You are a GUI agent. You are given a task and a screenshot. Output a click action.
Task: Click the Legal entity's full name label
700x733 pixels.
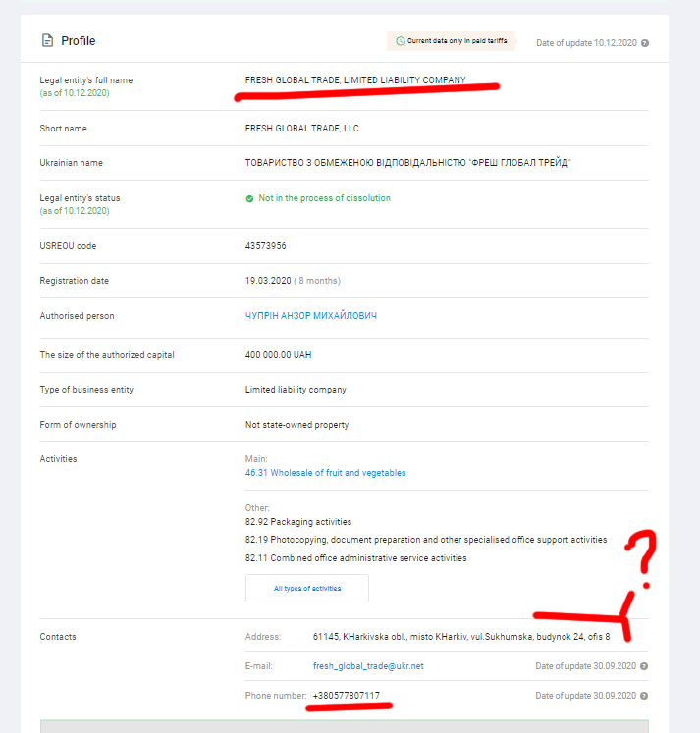coord(86,80)
